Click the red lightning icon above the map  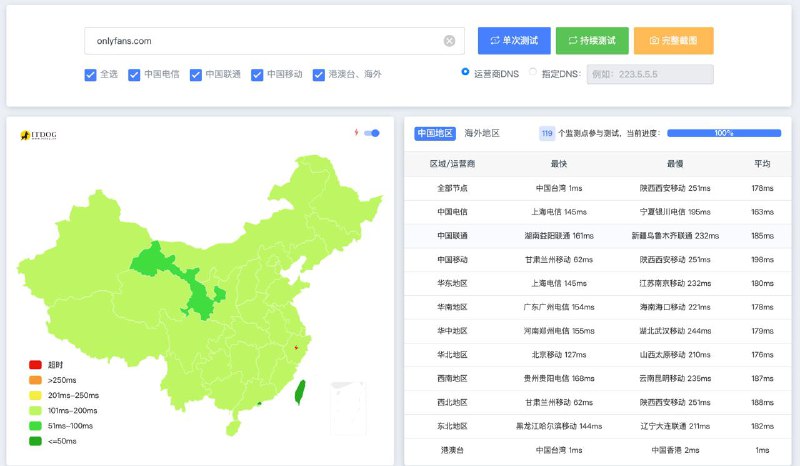point(356,132)
